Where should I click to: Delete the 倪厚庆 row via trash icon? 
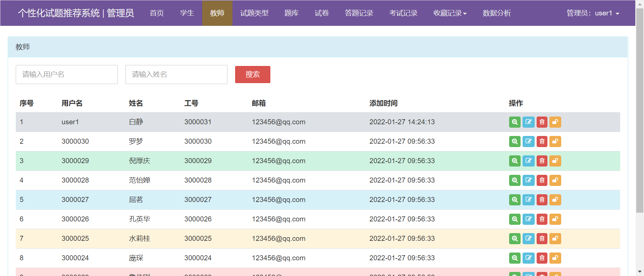point(542,161)
